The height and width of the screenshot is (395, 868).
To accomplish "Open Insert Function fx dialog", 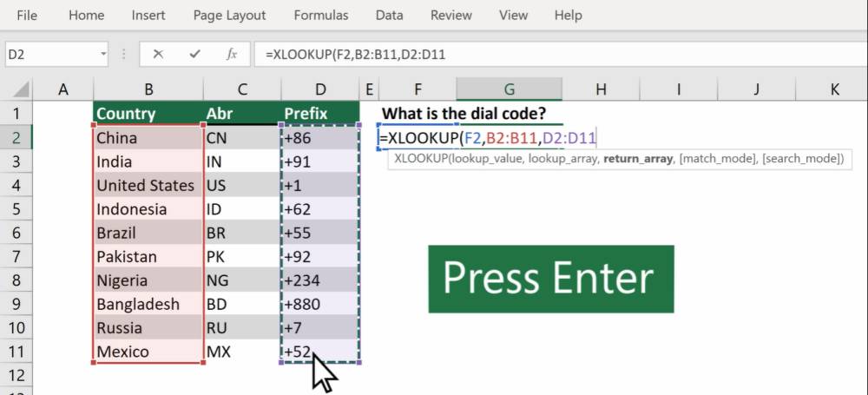I will pyautogui.click(x=232, y=55).
